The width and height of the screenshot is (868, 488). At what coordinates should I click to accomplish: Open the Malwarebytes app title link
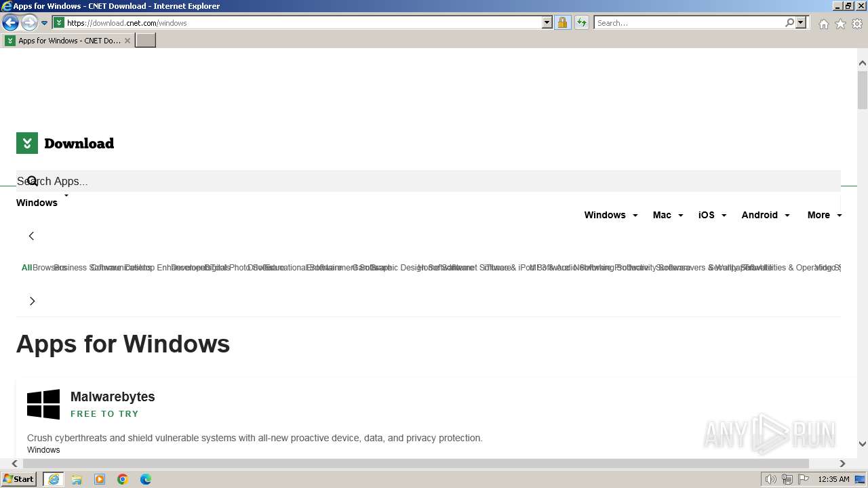pyautogui.click(x=113, y=396)
